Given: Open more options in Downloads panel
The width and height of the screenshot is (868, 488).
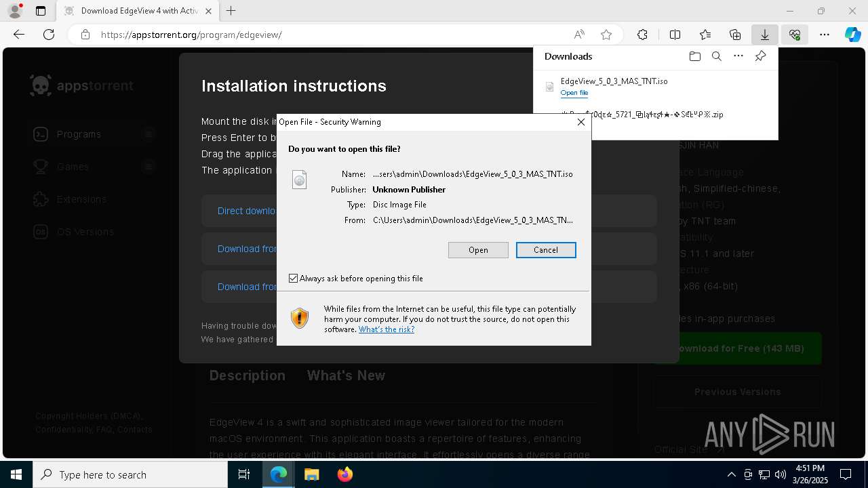Looking at the screenshot, I should tap(738, 56).
